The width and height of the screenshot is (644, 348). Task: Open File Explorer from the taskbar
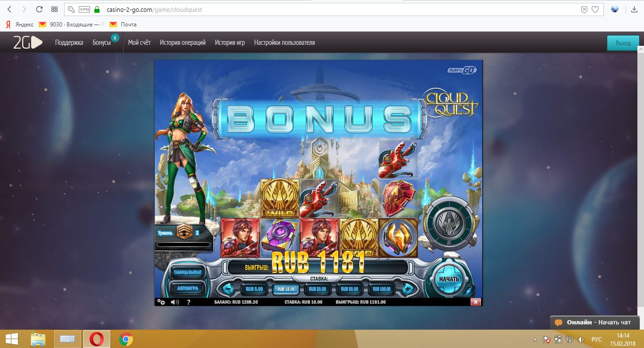[x=38, y=339]
